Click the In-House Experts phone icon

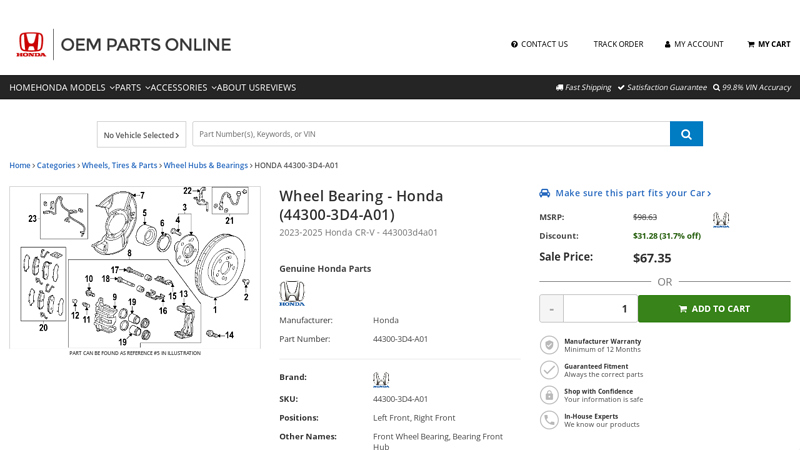click(549, 420)
